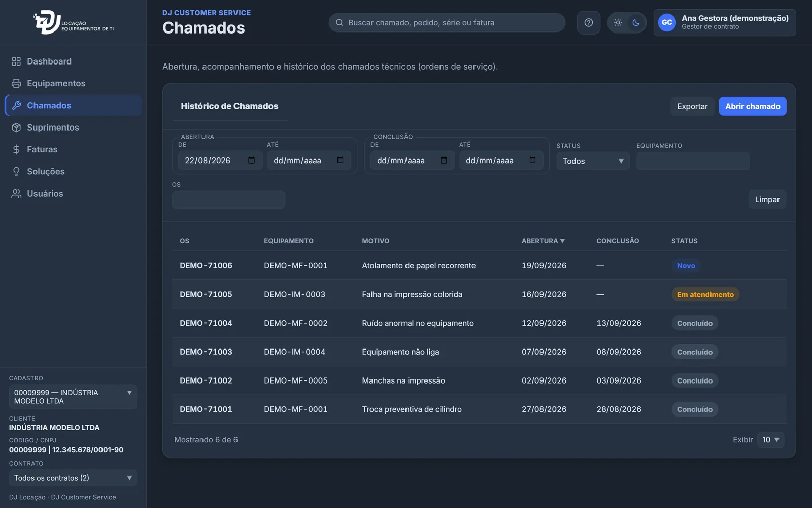Viewport: 812px width, 508px height.
Task: Open call DEMO-71006
Action: 206,265
